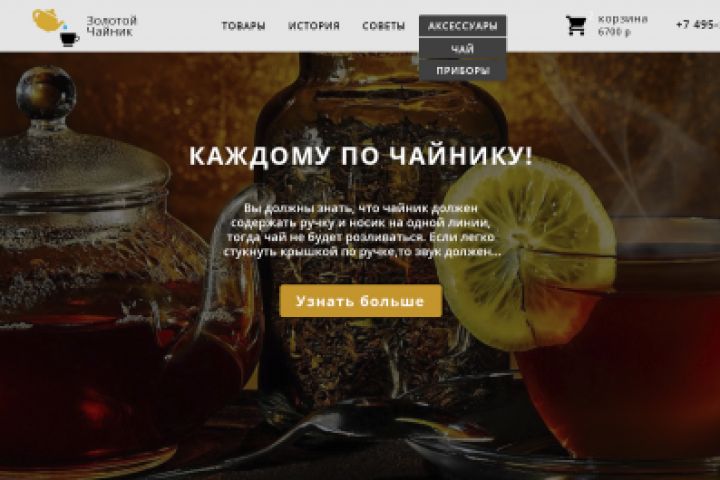The image size is (720, 480).
Task: Open the "Советы" section
Action: (383, 26)
